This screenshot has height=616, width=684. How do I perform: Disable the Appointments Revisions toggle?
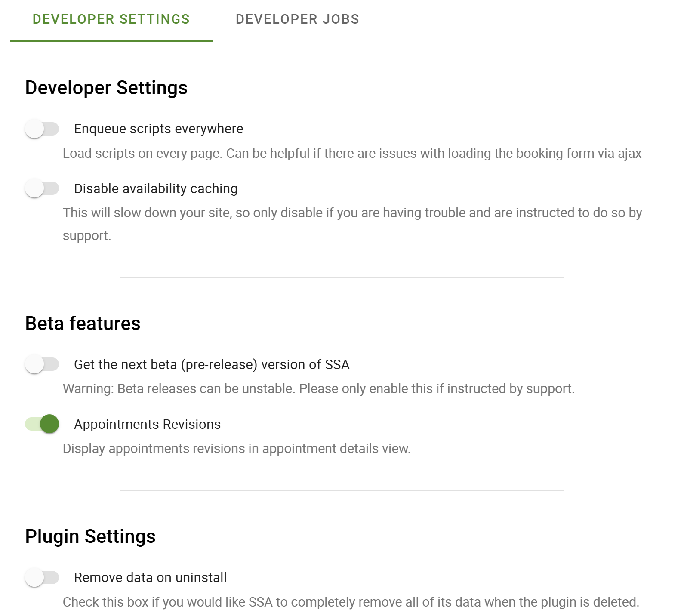click(x=43, y=424)
